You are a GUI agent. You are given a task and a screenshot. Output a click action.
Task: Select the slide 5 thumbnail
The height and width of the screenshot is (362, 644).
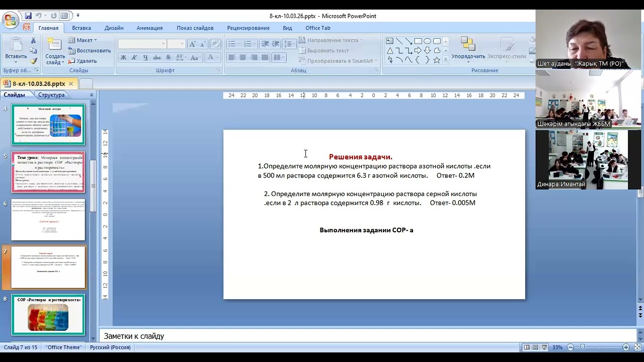(x=48, y=172)
